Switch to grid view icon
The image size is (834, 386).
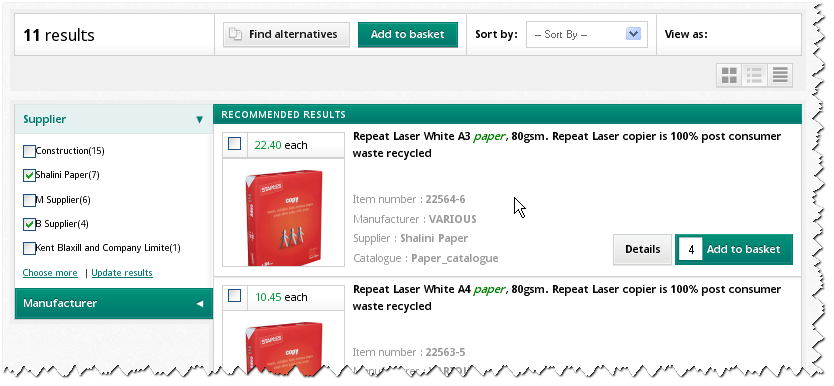pyautogui.click(x=729, y=75)
